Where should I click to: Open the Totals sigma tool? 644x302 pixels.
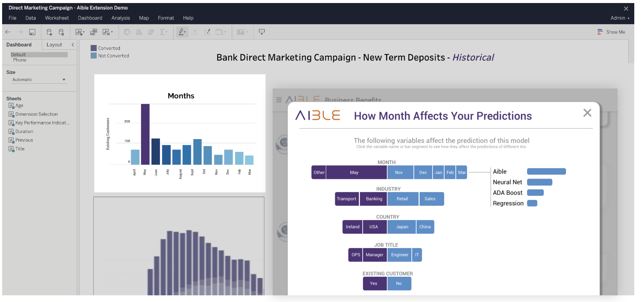163,32
